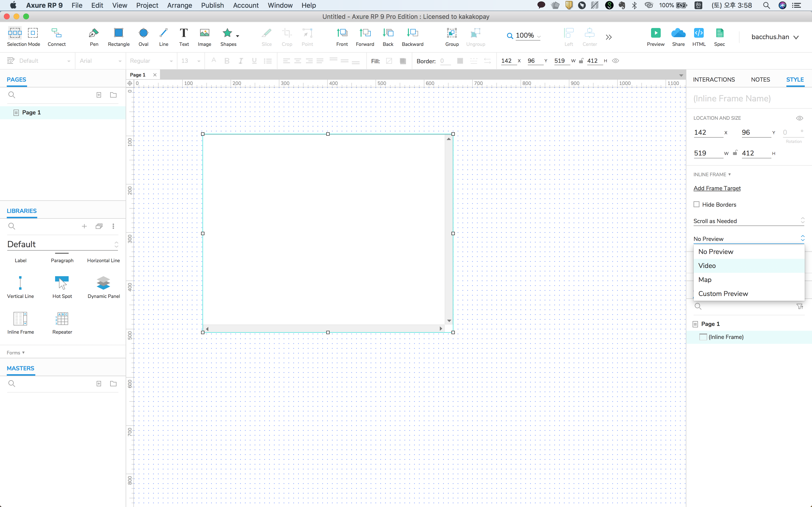The height and width of the screenshot is (507, 812).
Task: Select the Dynamic Panel widget
Action: (103, 283)
